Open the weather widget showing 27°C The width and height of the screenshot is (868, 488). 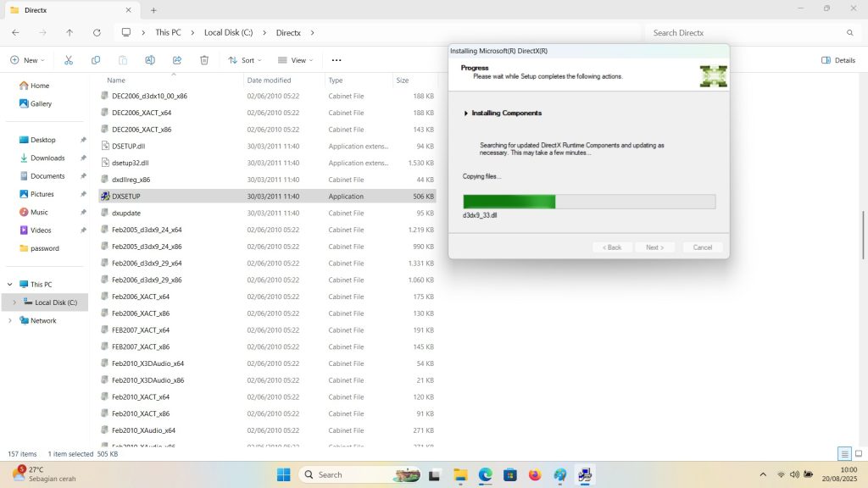point(44,474)
